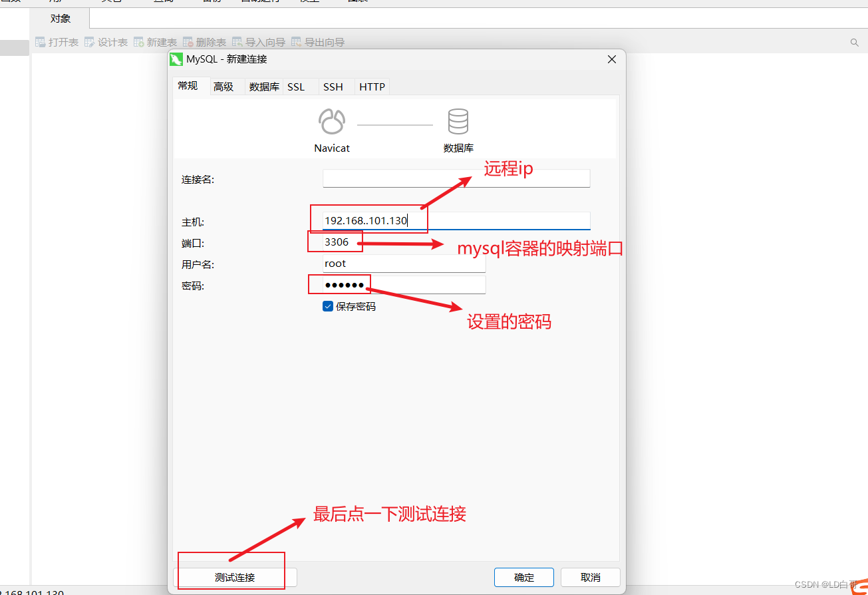
Task: Click the Navicat logo icon in the dialog
Action: 332,122
